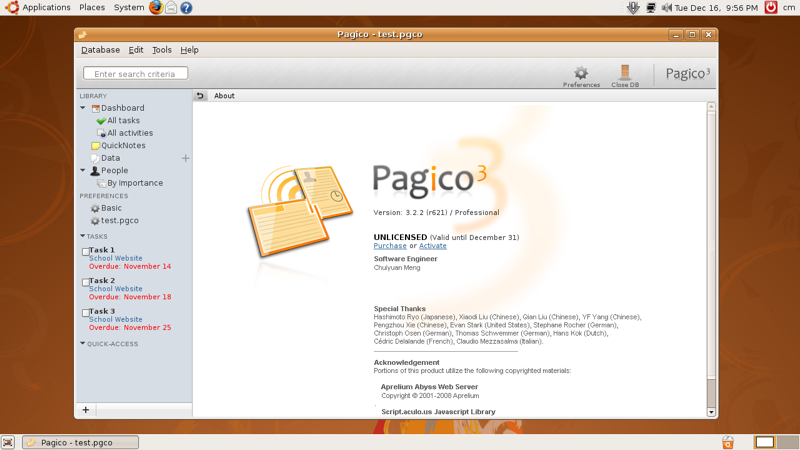
Task: Open the Tools menu
Action: coord(162,50)
